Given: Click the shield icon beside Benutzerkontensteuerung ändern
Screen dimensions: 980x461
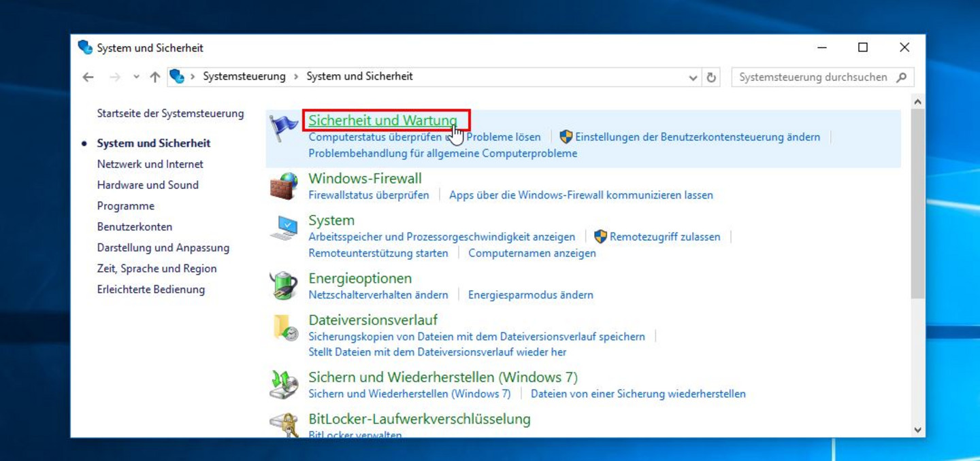Looking at the screenshot, I should (566, 137).
